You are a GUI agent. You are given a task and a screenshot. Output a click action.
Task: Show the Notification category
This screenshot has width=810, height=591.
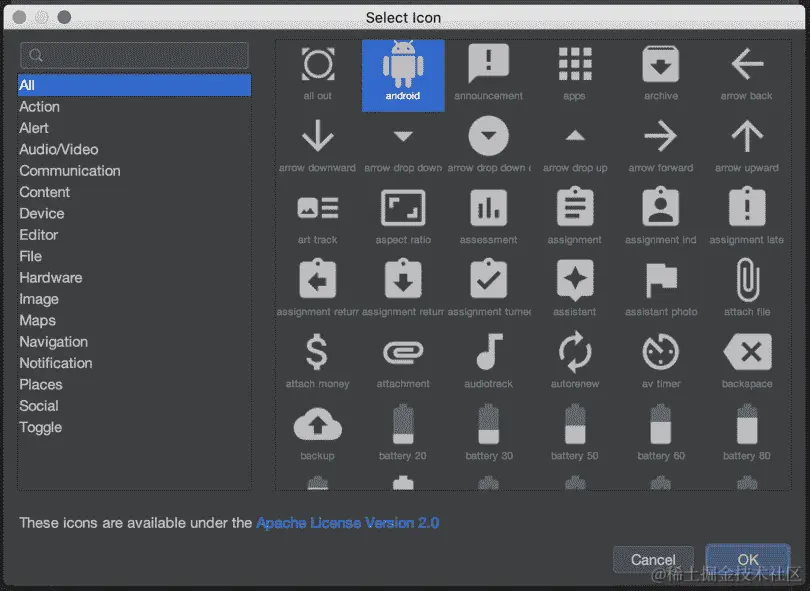pyautogui.click(x=134, y=363)
